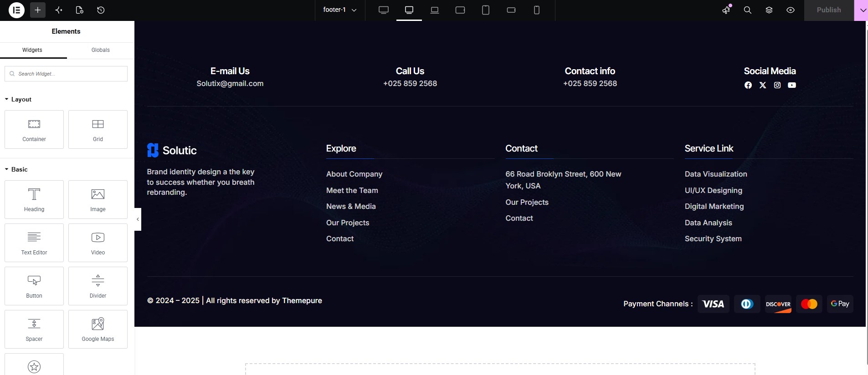Image resolution: width=868 pixels, height=375 pixels.
Task: Click the Visa payment logo
Action: click(714, 304)
